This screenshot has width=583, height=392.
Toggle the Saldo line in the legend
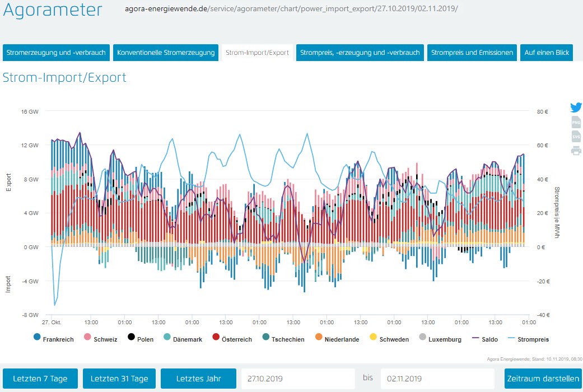pyautogui.click(x=485, y=339)
